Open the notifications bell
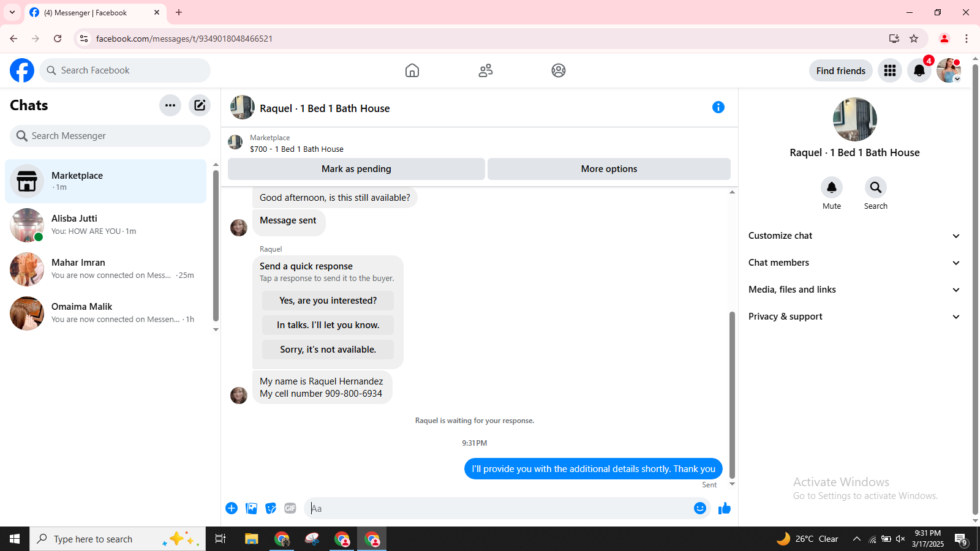The image size is (980, 551). (919, 70)
